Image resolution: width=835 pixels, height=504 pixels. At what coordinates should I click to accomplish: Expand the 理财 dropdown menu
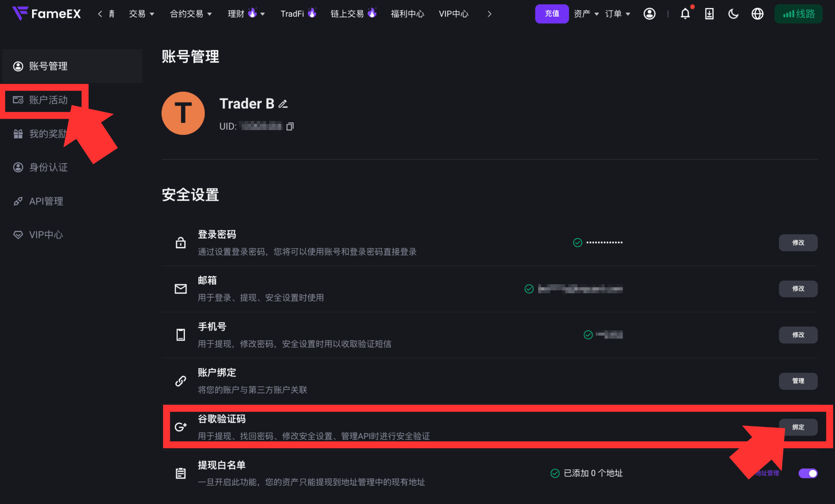click(x=246, y=14)
